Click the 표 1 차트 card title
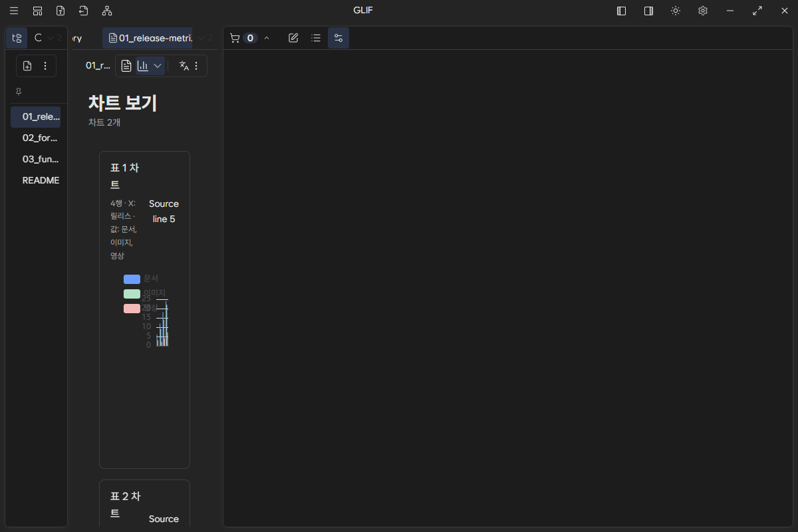Viewport: 798px width, 532px height. (124, 176)
